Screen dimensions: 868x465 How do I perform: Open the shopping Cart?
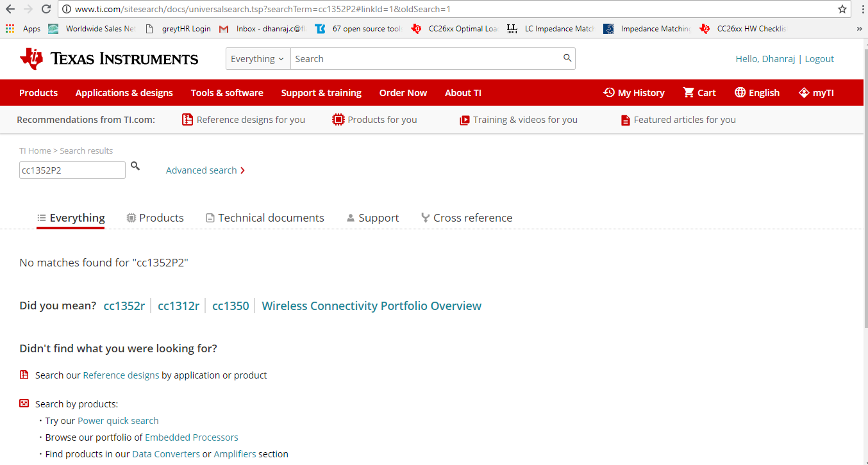tap(699, 93)
